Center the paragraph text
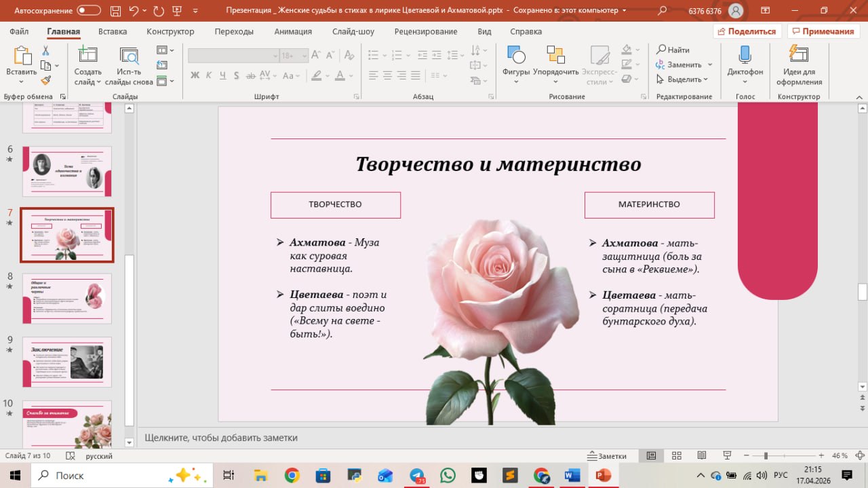The image size is (868, 488). pyautogui.click(x=387, y=75)
